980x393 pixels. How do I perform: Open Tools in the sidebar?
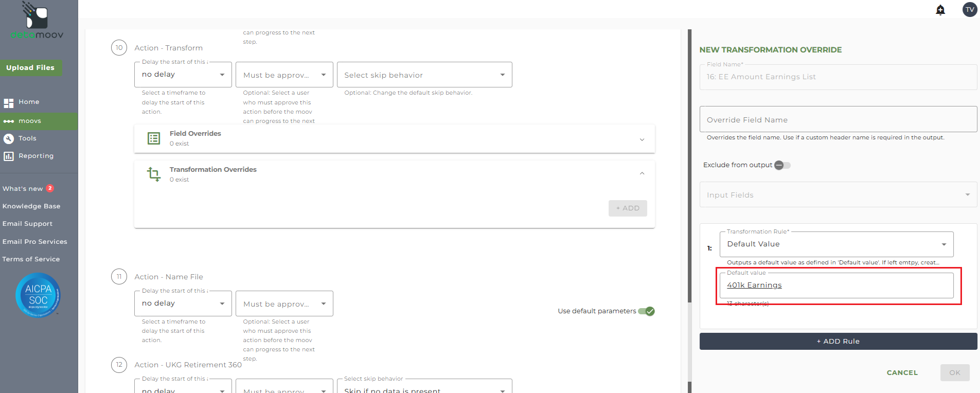[x=27, y=138]
